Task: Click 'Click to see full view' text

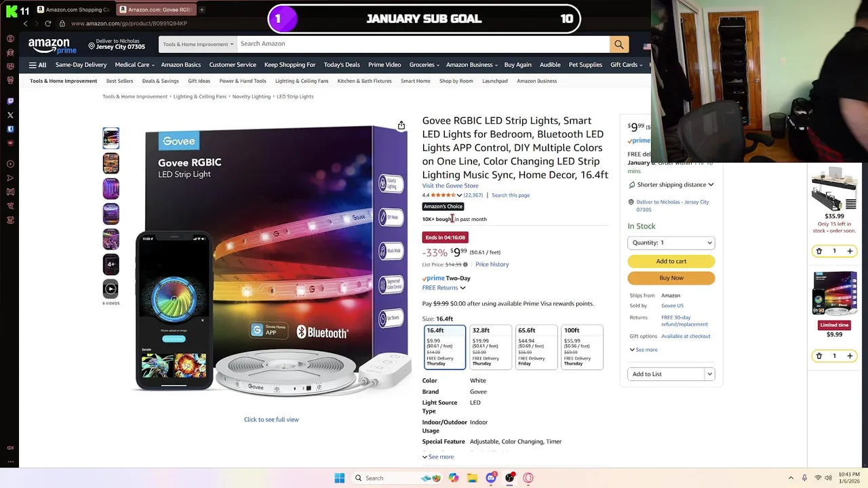Action: [271, 420]
